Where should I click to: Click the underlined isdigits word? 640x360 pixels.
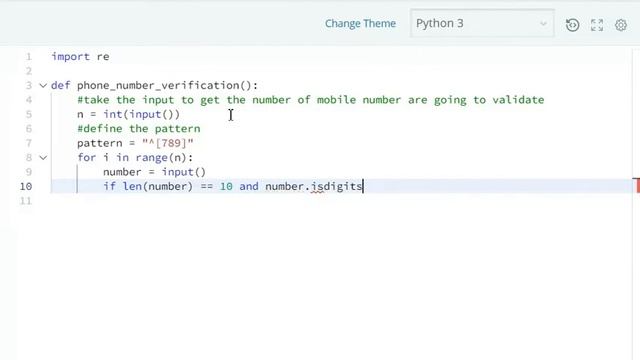pyautogui.click(x=336, y=187)
